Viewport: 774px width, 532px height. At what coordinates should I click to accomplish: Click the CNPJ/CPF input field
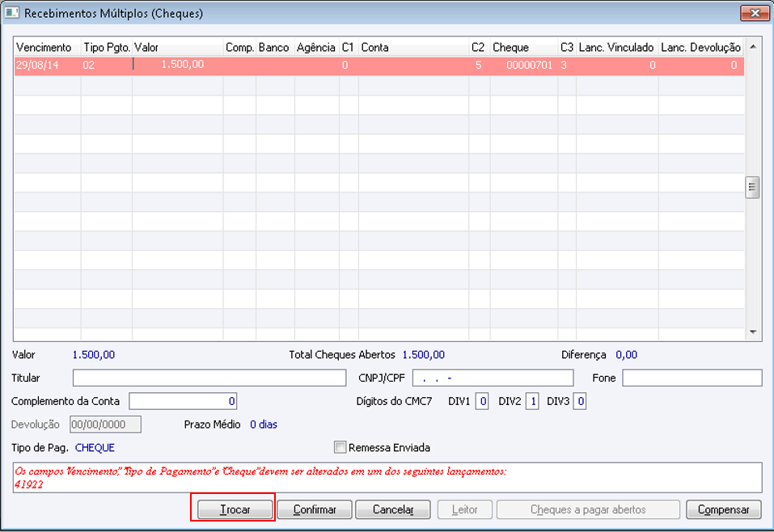493,378
